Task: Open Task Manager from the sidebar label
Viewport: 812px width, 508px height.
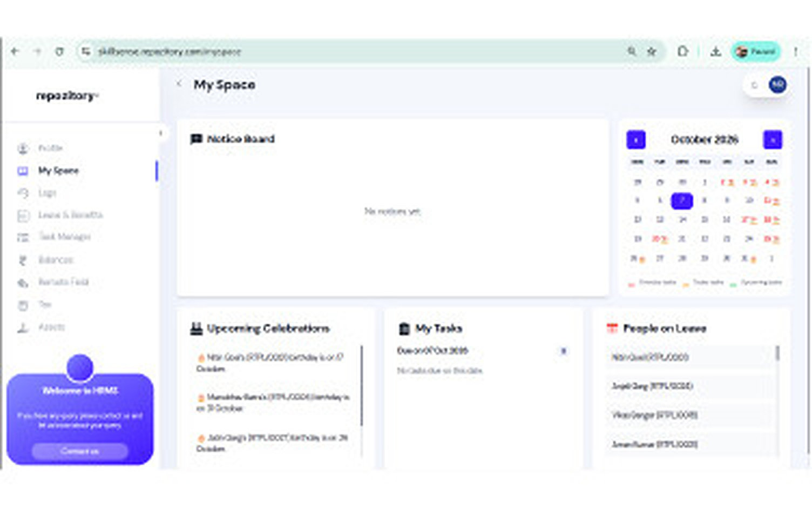Action: pyautogui.click(x=64, y=237)
